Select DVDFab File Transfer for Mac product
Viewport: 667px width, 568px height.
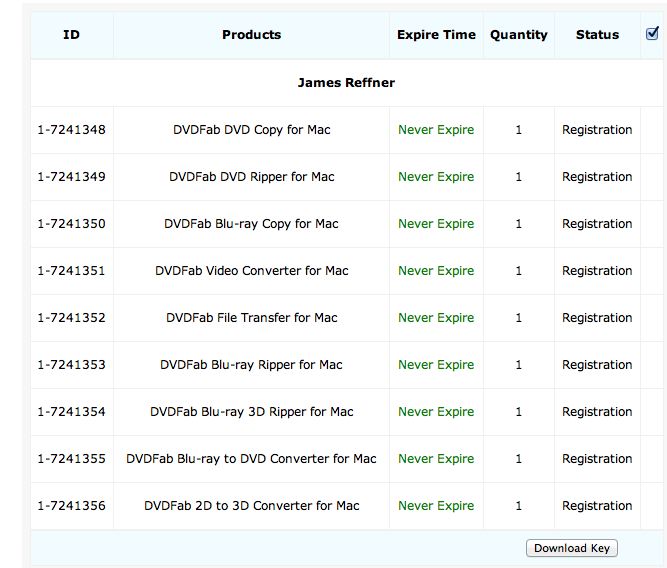(251, 318)
